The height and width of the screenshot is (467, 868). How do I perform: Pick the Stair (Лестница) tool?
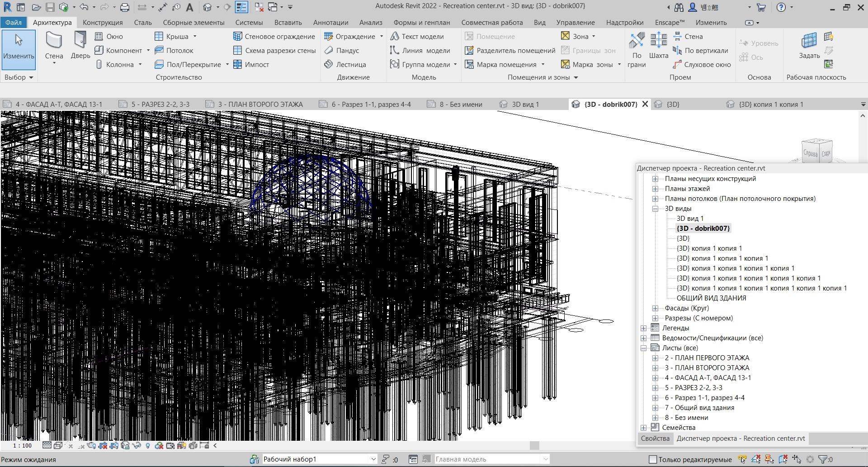[x=345, y=64]
